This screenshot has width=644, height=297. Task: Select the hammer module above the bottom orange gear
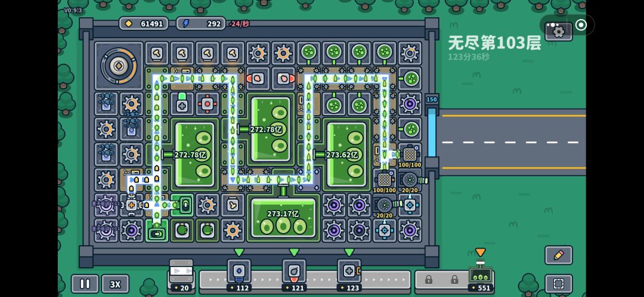pos(233,205)
